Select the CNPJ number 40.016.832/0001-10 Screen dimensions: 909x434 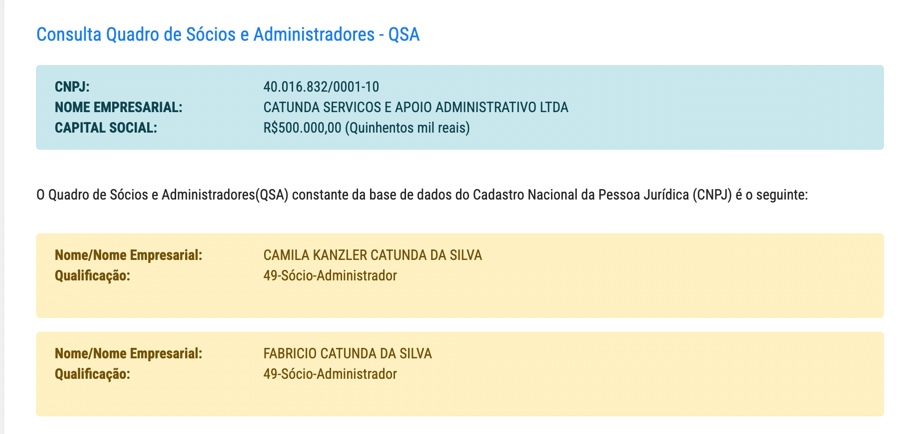coord(321,87)
